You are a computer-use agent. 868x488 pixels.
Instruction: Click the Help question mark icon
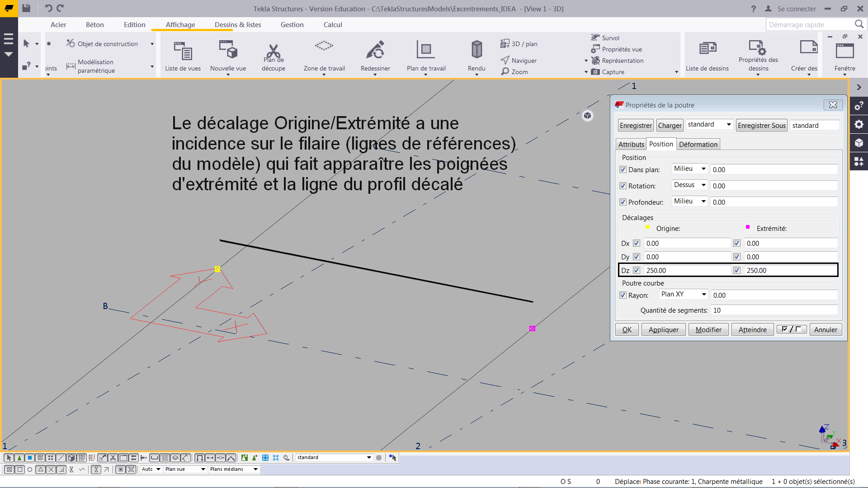tap(753, 9)
